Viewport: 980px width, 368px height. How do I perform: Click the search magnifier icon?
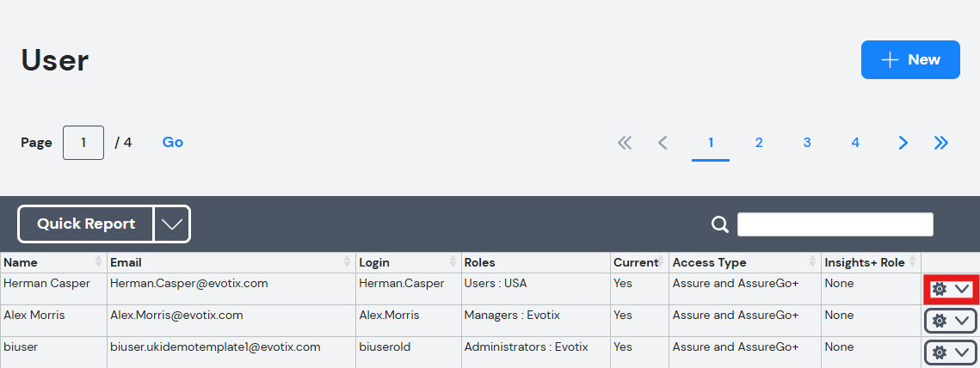point(720,224)
